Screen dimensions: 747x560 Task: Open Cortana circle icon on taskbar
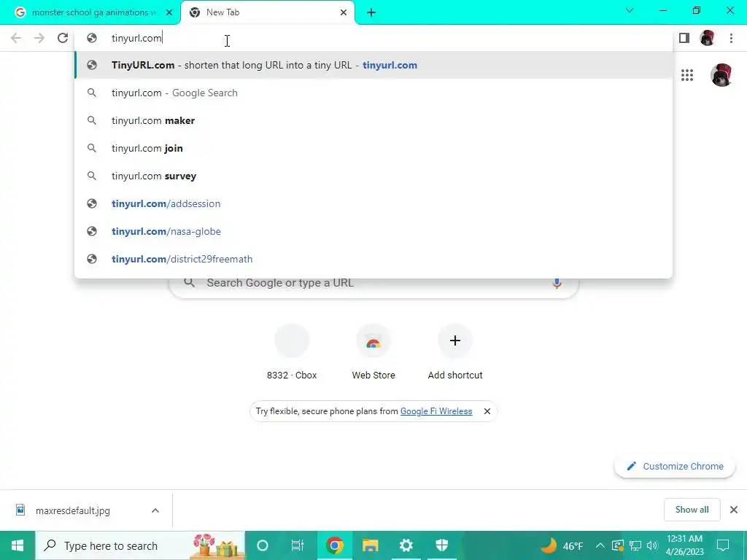coord(263,545)
